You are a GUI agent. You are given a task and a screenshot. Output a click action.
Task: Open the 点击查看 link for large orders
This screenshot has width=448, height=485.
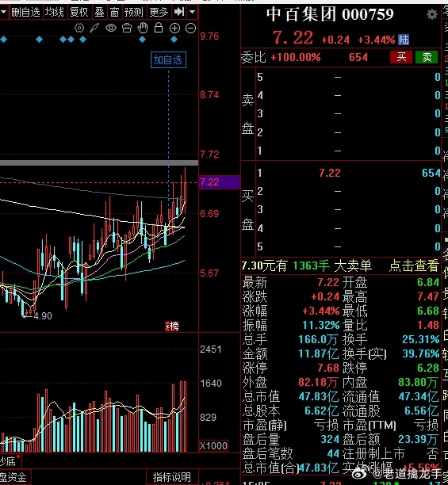pyautogui.click(x=414, y=265)
